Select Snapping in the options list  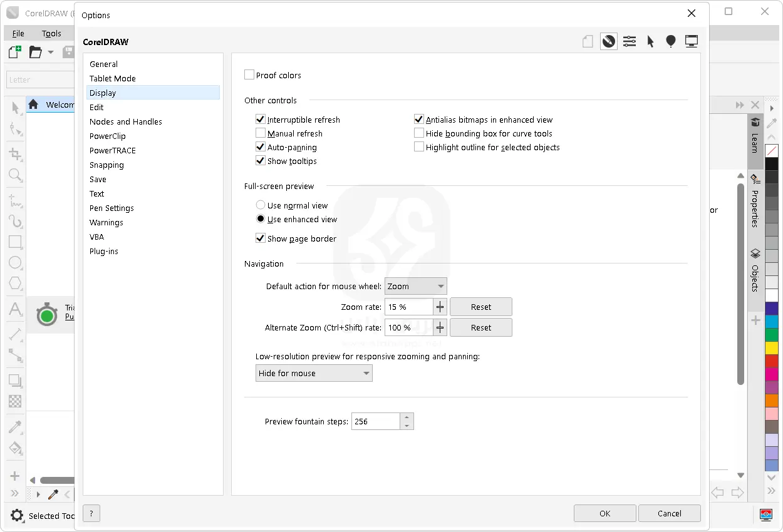click(106, 165)
